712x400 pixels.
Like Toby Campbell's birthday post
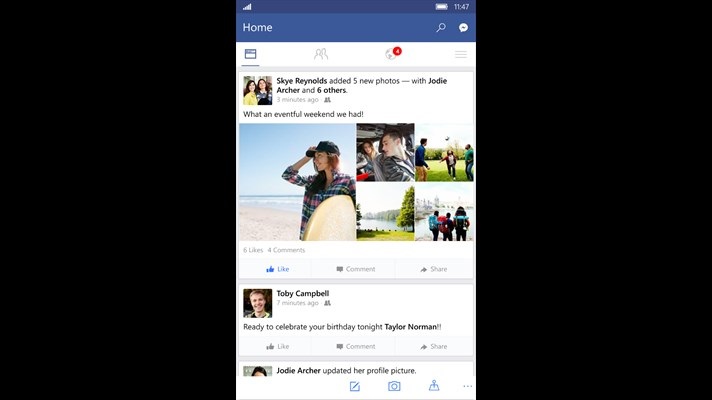tap(277, 346)
